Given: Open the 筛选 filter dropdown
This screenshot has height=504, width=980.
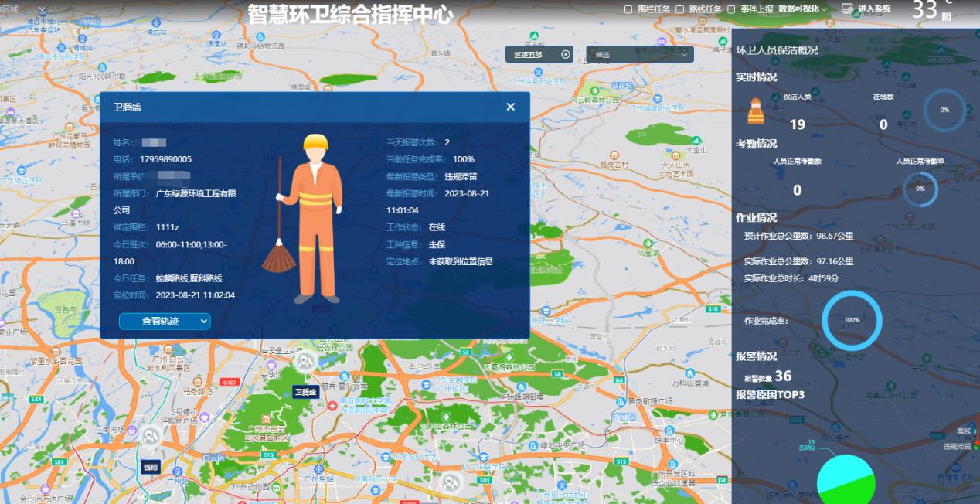Looking at the screenshot, I should (641, 54).
